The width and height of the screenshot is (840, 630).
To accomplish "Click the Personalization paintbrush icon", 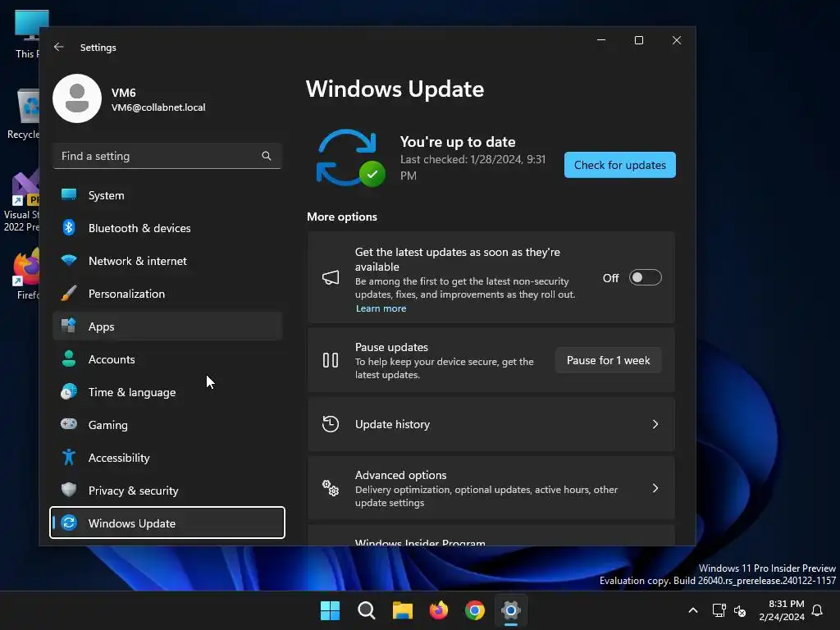I will (x=69, y=293).
